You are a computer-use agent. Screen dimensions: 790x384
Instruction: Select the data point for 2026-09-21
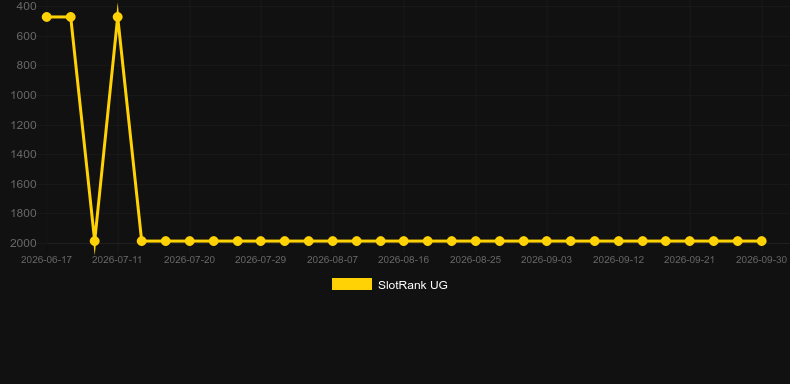690,241
